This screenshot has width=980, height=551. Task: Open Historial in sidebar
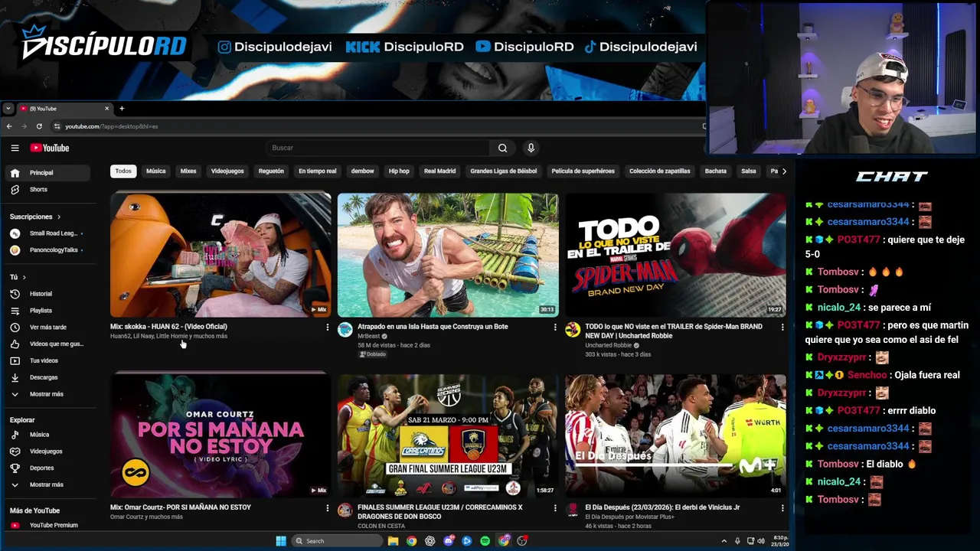46,294
